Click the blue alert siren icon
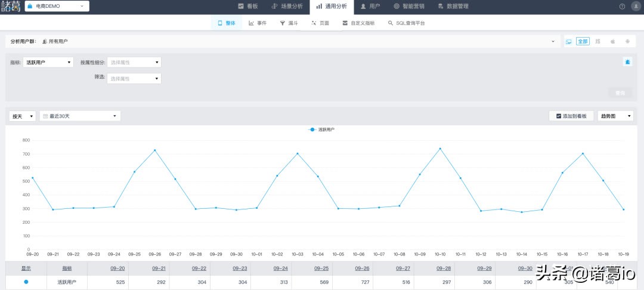644x290 pixels. pos(627,62)
